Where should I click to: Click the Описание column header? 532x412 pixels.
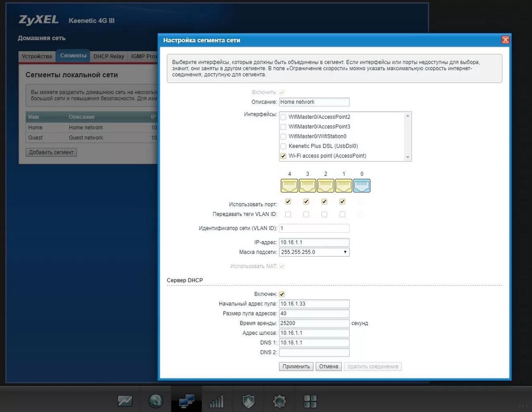pos(82,117)
